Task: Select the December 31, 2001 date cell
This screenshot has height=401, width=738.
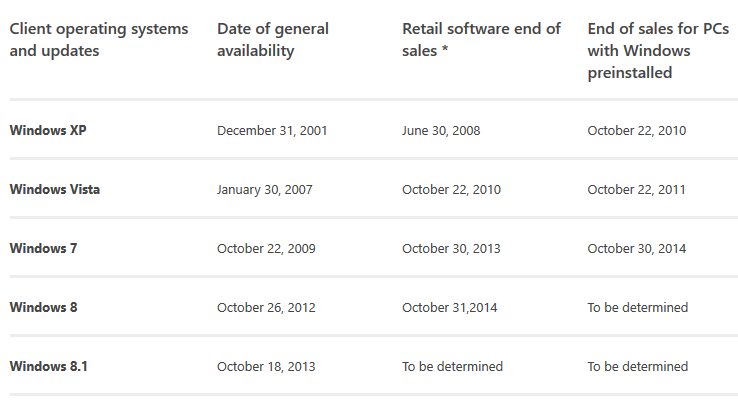Action: (x=272, y=130)
